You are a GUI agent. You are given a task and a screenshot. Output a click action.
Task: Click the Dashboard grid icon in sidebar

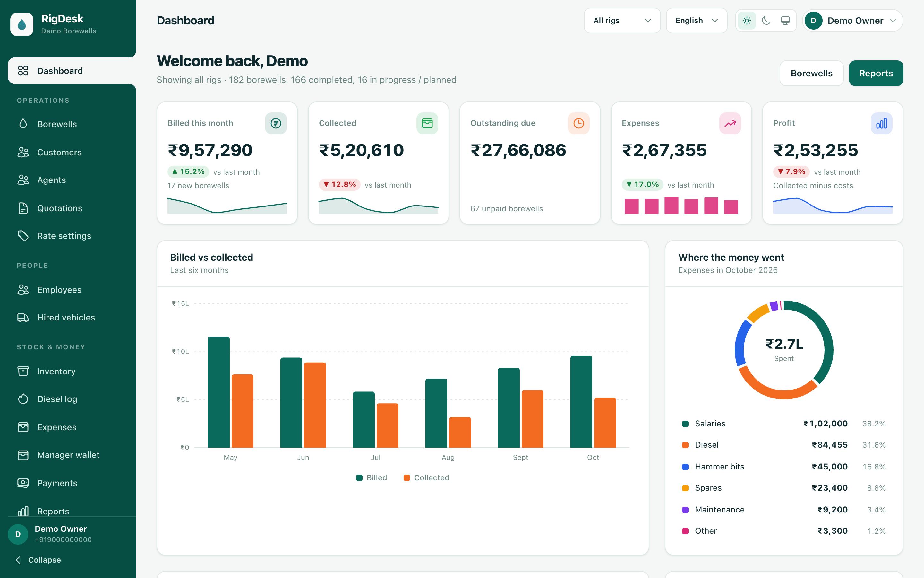point(23,71)
